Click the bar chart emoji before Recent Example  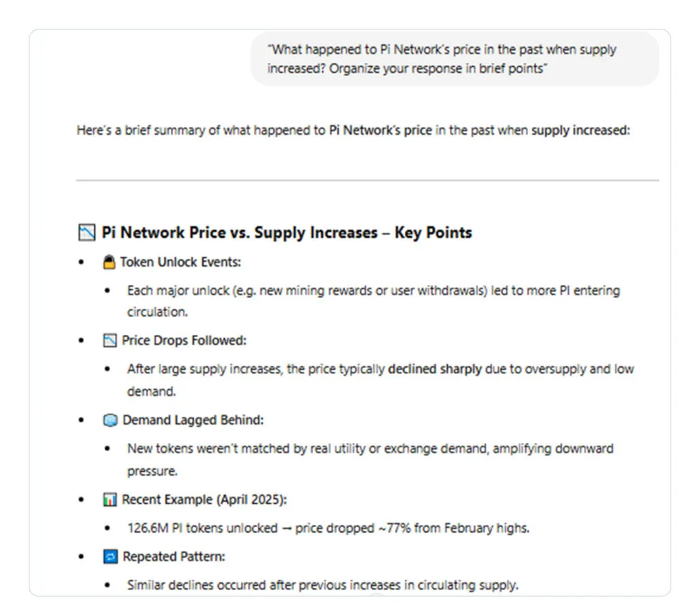pyautogui.click(x=109, y=500)
